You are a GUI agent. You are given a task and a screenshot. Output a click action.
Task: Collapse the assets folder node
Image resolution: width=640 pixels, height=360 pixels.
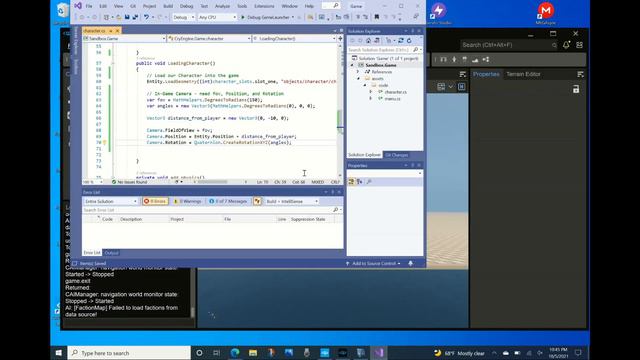point(358,78)
